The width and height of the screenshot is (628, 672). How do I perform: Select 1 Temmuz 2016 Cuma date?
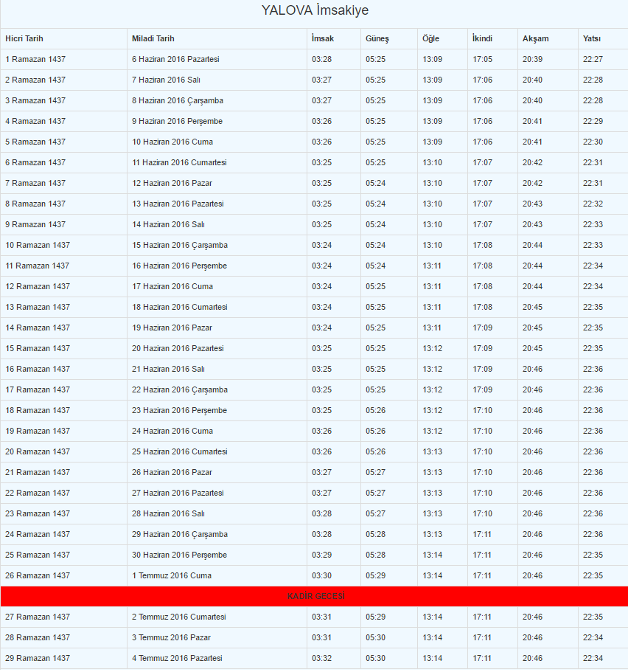coord(171,575)
